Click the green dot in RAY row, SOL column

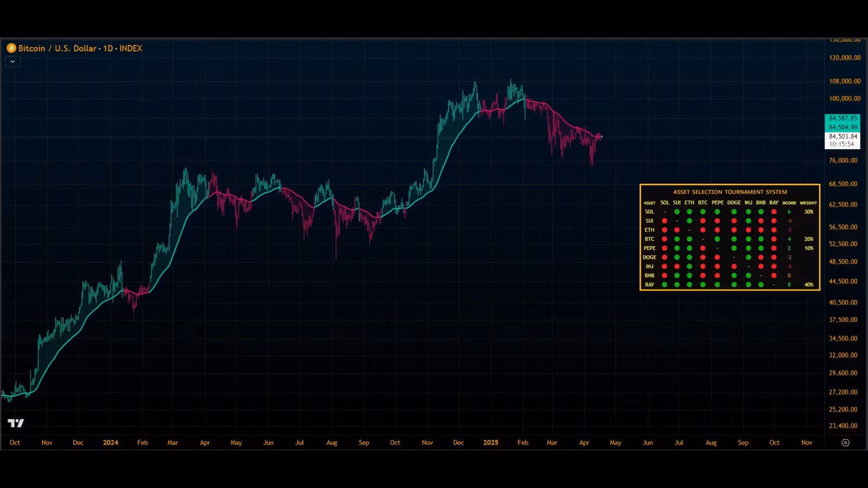coord(665,285)
